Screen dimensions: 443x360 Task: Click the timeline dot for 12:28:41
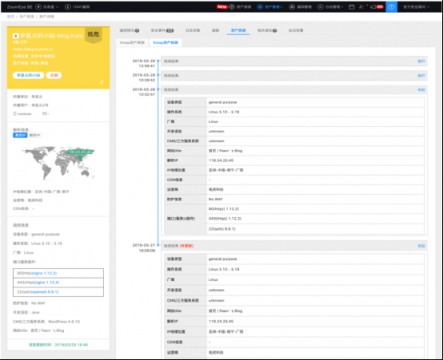point(158,61)
